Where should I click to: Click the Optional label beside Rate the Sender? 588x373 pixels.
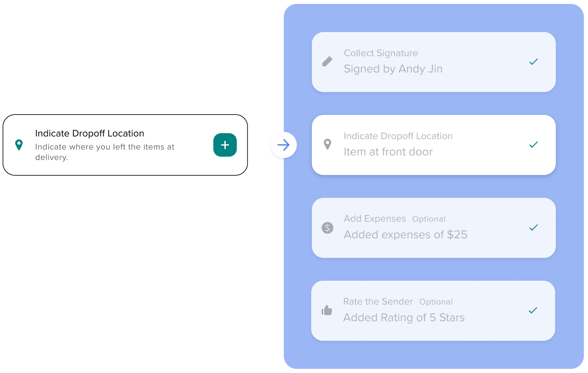[436, 302]
